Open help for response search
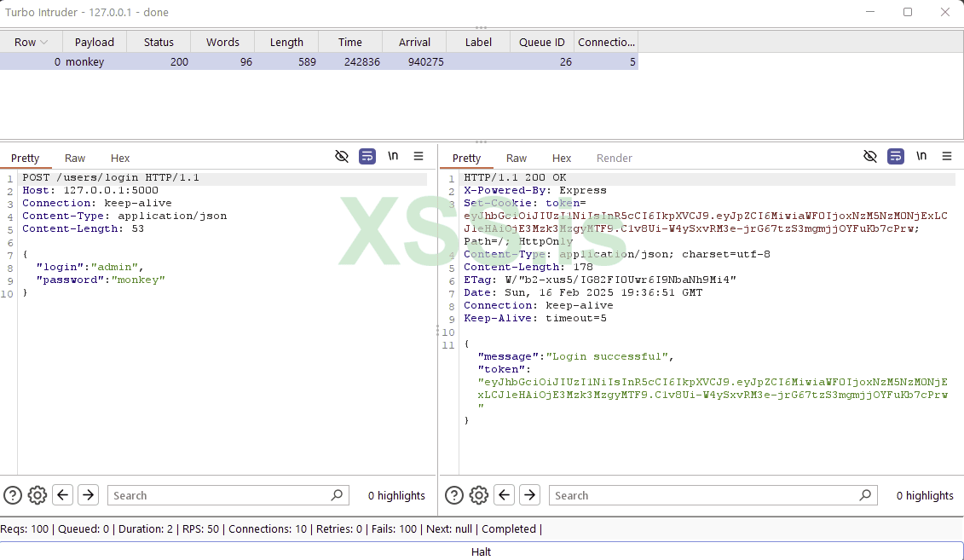 (454, 495)
